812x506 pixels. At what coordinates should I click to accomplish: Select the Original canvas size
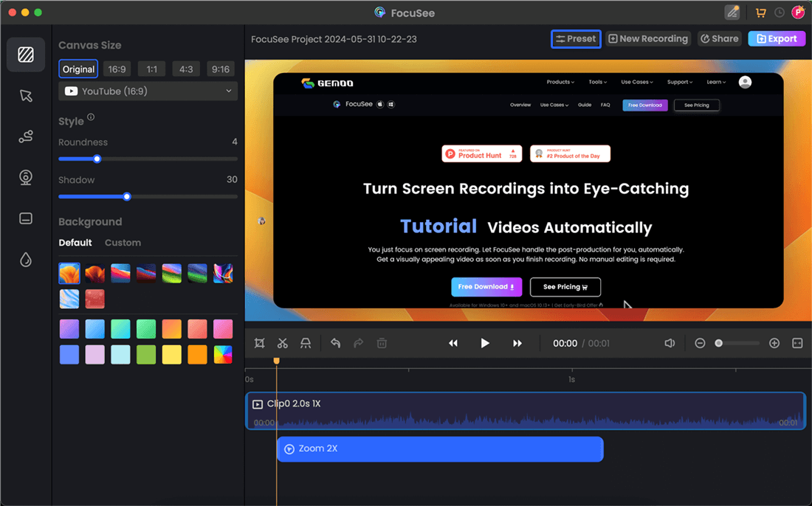[x=78, y=69]
